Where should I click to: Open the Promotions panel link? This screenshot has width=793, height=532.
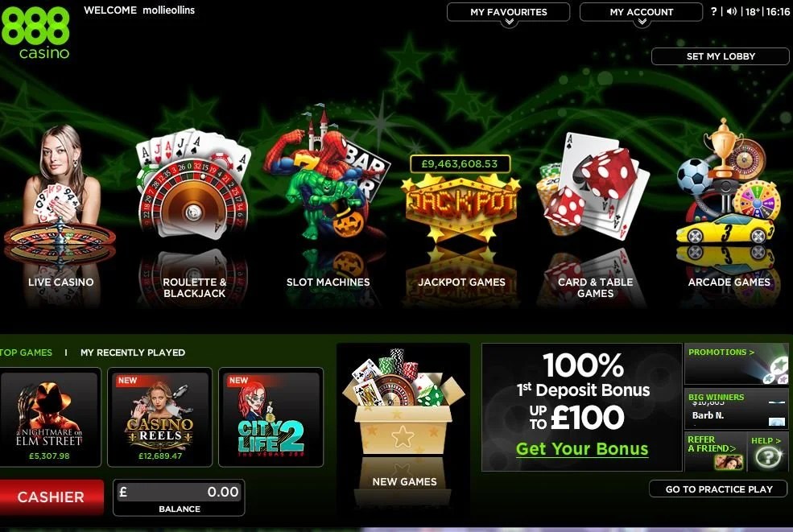coord(721,352)
